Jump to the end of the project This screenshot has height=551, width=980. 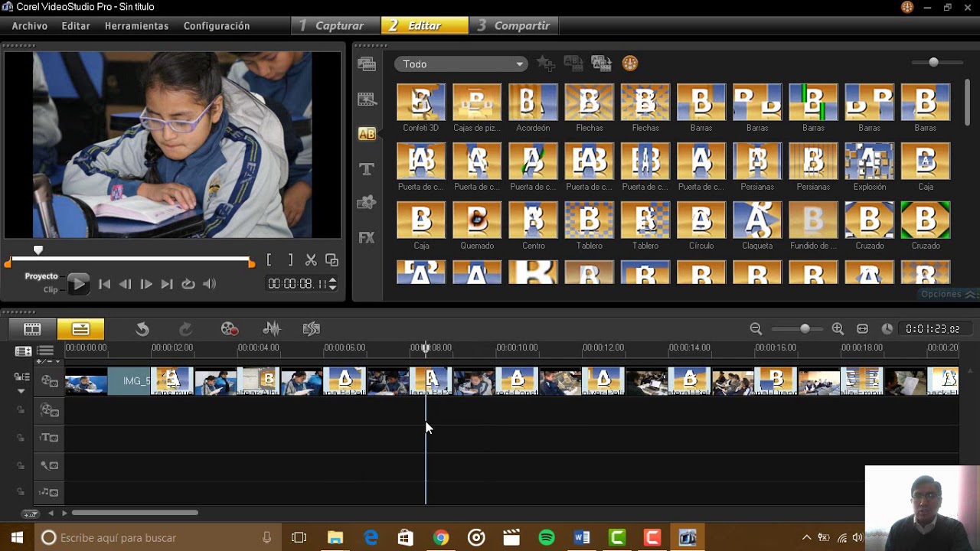(167, 284)
